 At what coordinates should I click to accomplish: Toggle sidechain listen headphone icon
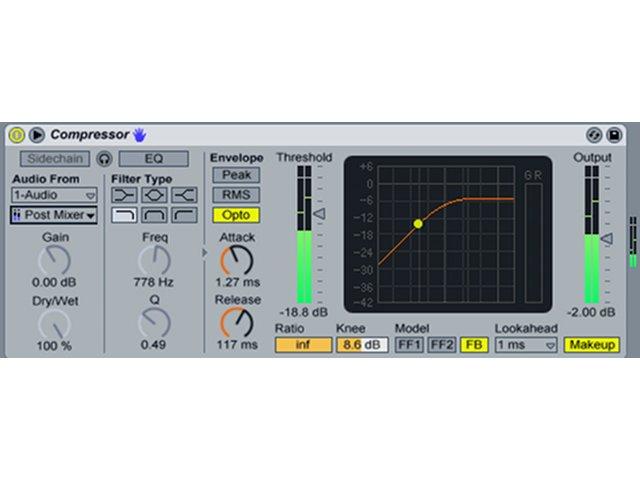click(104, 158)
